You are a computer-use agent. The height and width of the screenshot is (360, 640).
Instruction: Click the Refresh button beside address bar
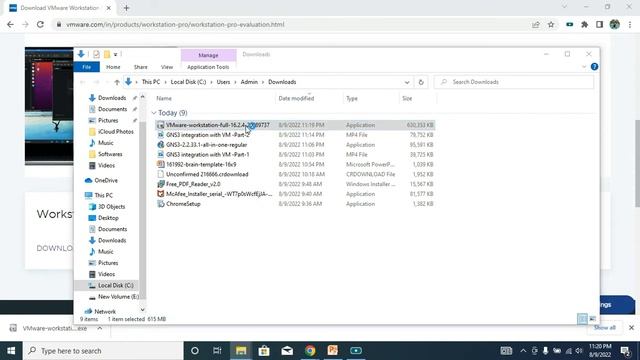[x=421, y=82]
